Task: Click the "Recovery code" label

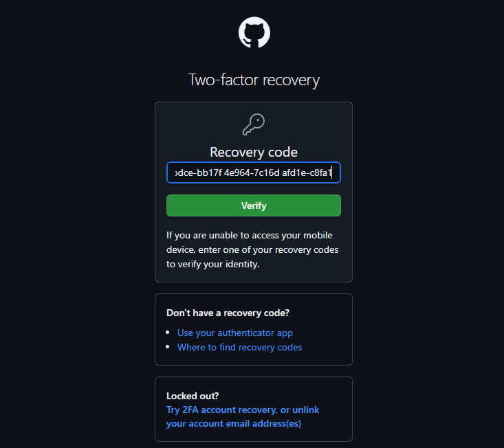Action: coord(254,152)
